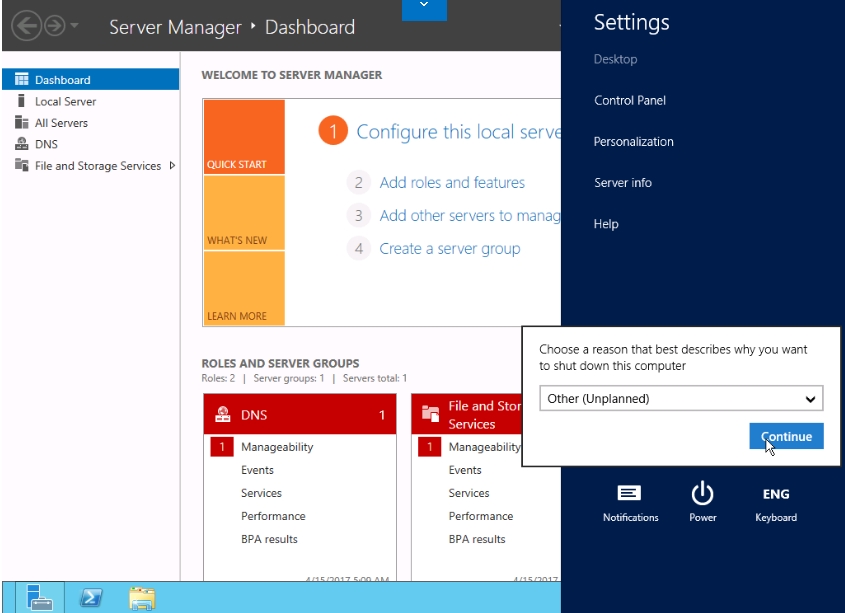845x613 pixels.
Task: Click the File and Storage Manageability alert badge
Action: tap(430, 447)
